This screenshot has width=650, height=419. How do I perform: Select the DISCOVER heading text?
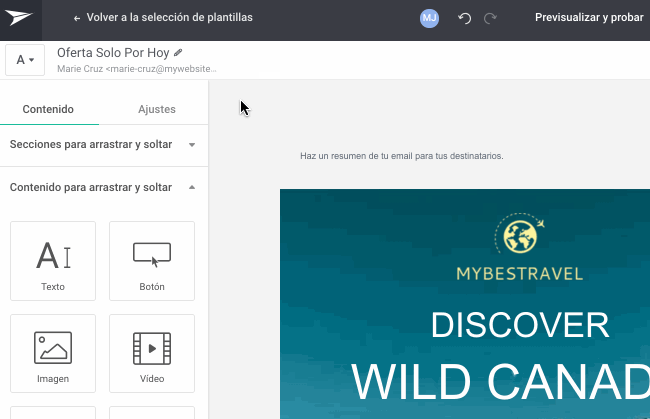point(520,325)
